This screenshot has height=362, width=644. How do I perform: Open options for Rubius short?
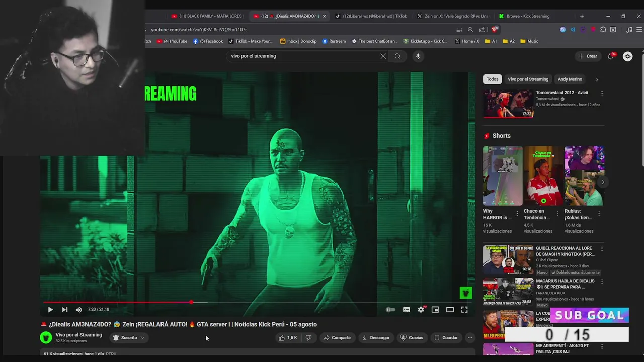pyautogui.click(x=599, y=214)
